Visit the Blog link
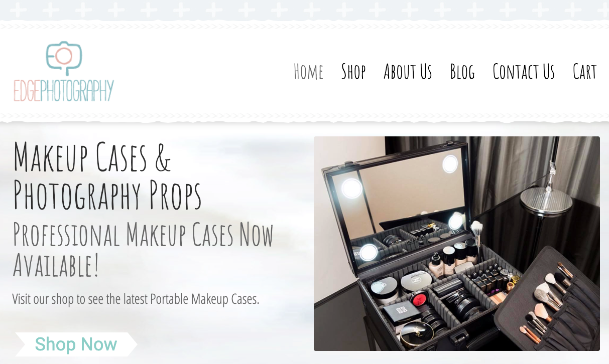 pos(462,71)
